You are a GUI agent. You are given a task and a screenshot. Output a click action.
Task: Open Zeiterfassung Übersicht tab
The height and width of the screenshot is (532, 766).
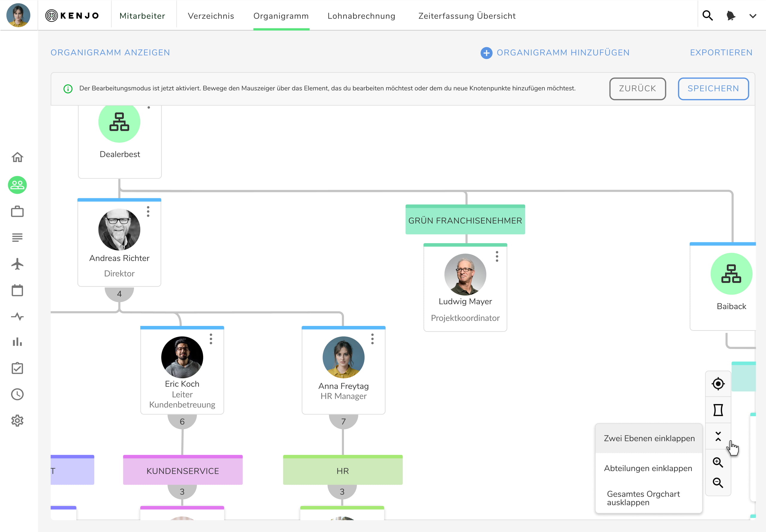[x=467, y=16]
